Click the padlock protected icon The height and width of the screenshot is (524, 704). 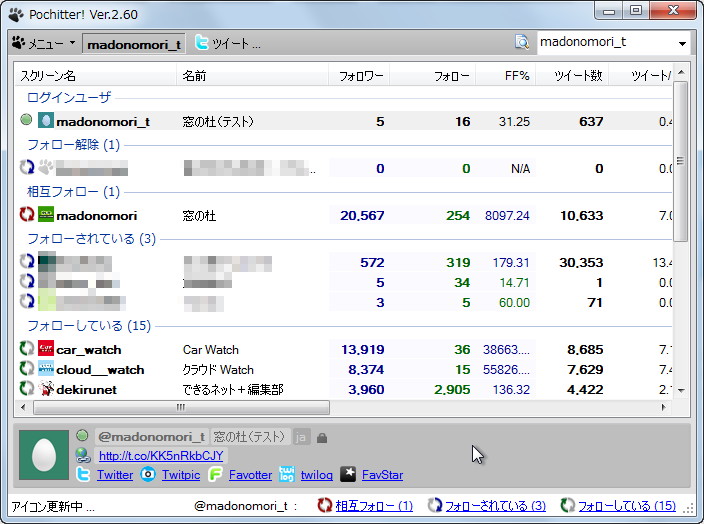[x=322, y=438]
